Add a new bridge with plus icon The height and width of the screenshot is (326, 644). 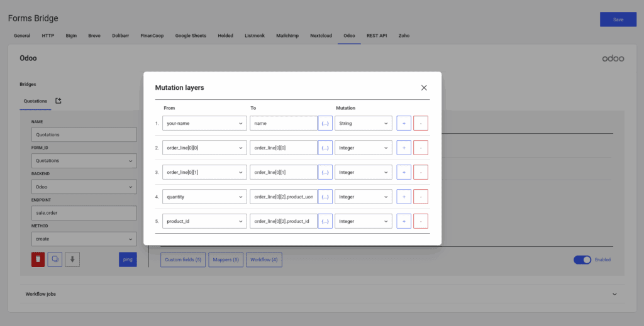point(58,101)
